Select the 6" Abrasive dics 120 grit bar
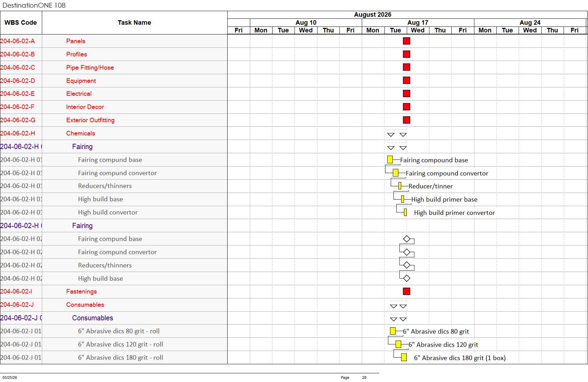The height and width of the screenshot is (382, 588). point(398,344)
